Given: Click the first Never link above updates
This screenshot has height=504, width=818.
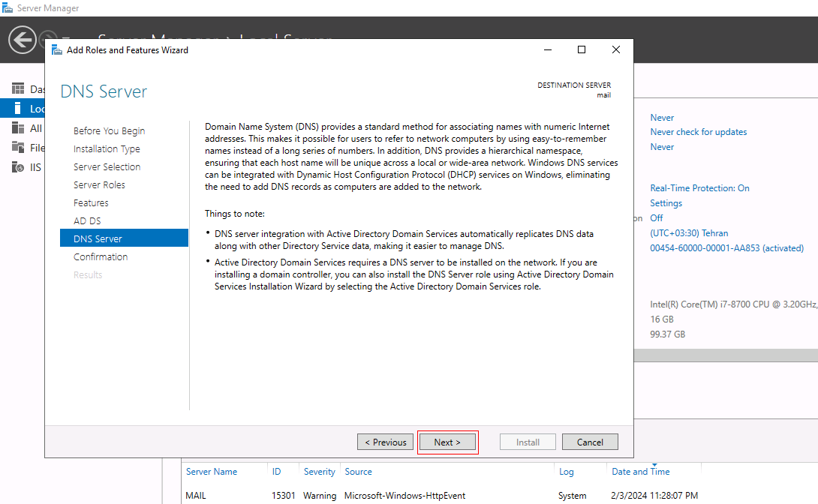Looking at the screenshot, I should [x=662, y=118].
